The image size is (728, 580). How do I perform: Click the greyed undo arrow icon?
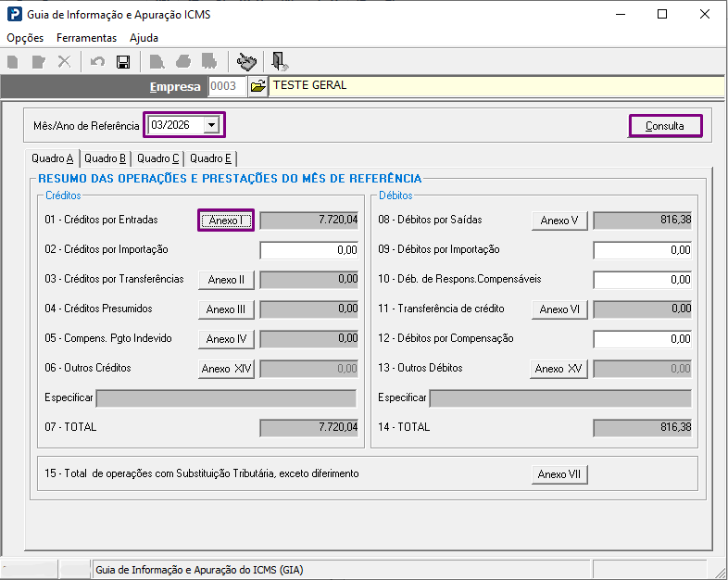(x=97, y=62)
